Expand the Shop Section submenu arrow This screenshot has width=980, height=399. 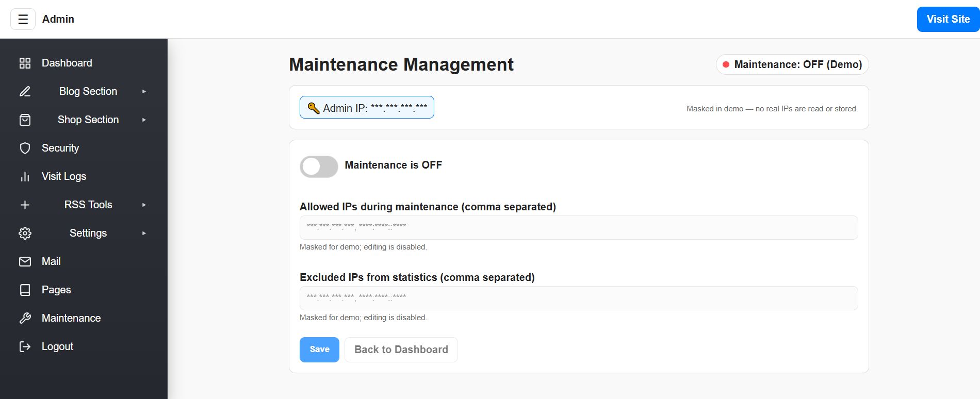144,120
